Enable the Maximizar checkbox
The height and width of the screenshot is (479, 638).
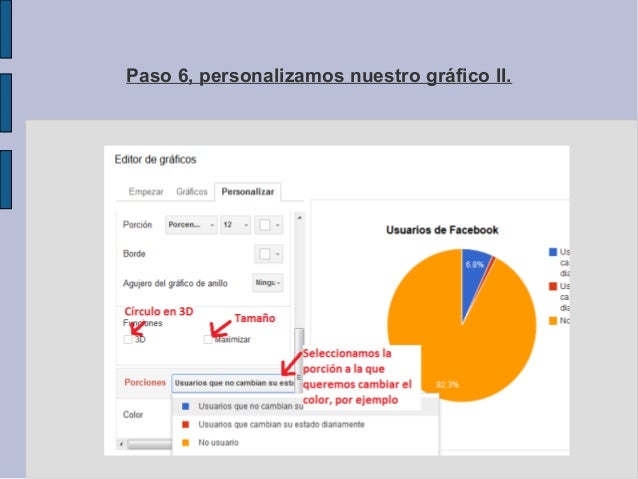click(x=208, y=339)
